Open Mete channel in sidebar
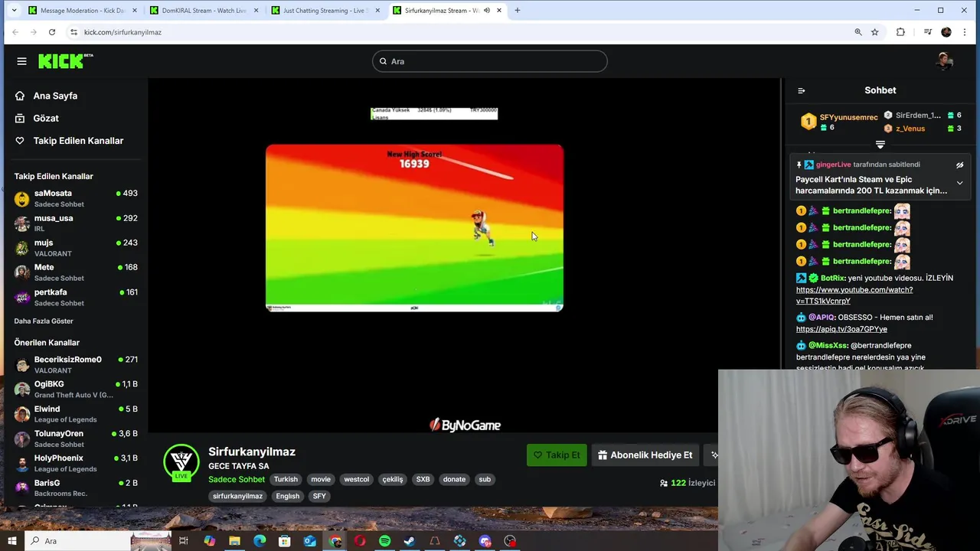Screen dimensions: 980x551 (x=75, y=272)
